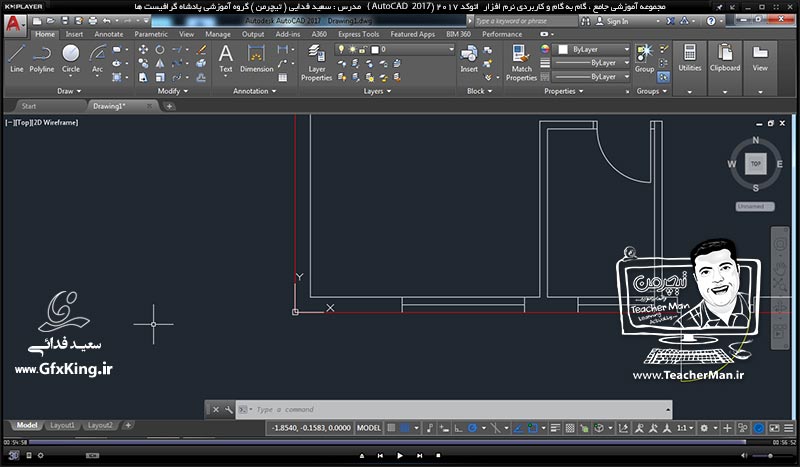Click the Group tool
800x467 pixels.
point(644,59)
